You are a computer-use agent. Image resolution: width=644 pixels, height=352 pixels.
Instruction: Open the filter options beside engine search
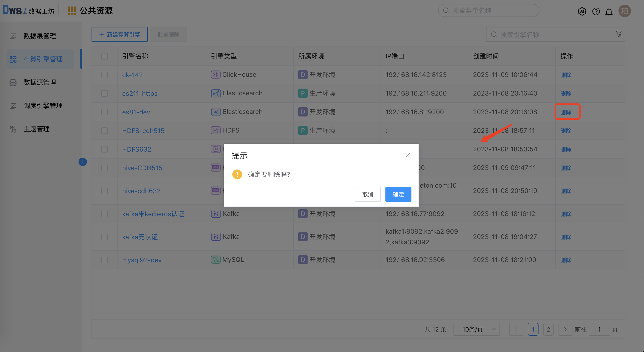pyautogui.click(x=619, y=34)
